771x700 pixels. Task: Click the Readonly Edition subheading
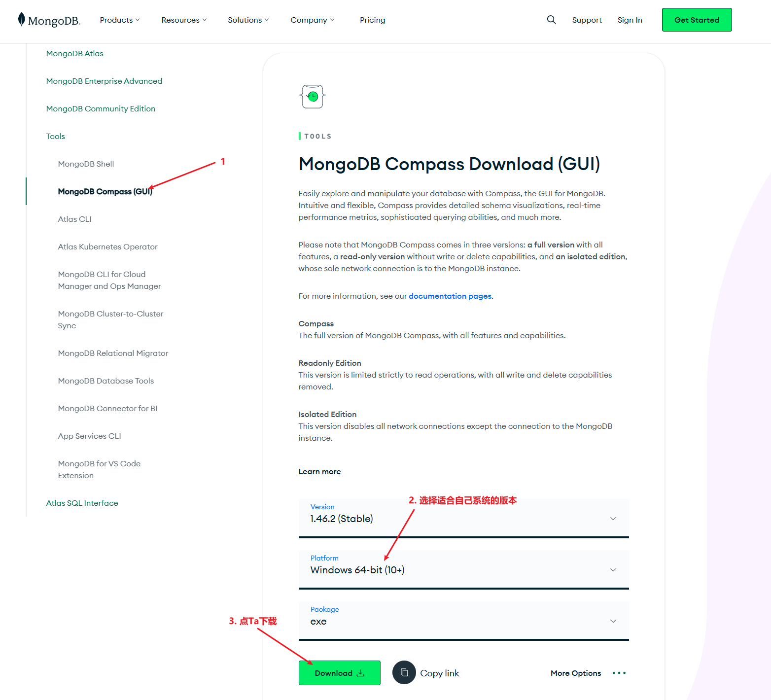point(330,363)
